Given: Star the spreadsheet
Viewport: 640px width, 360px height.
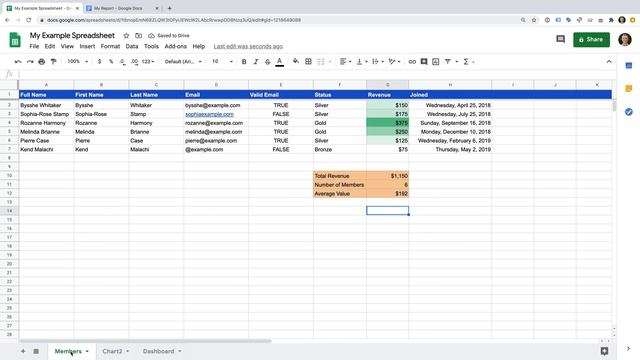Looking at the screenshot, I should pos(127,36).
